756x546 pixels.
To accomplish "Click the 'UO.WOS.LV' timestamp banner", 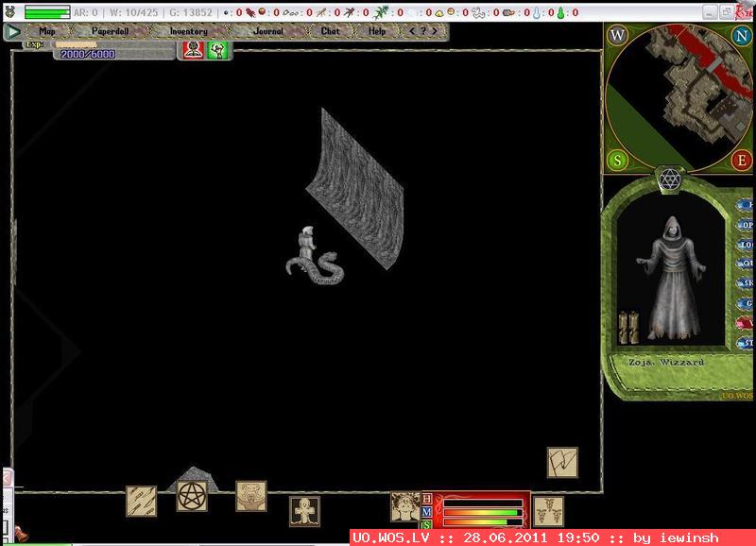I will tap(553, 537).
